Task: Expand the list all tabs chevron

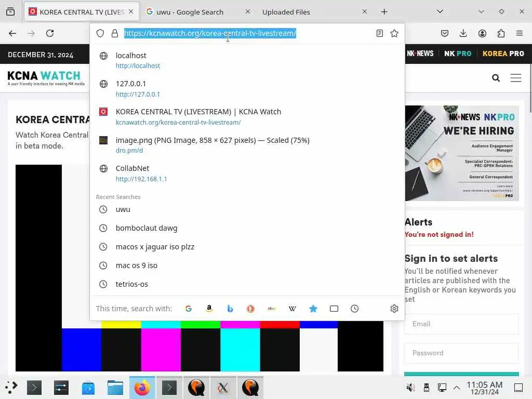Action: pos(440,11)
